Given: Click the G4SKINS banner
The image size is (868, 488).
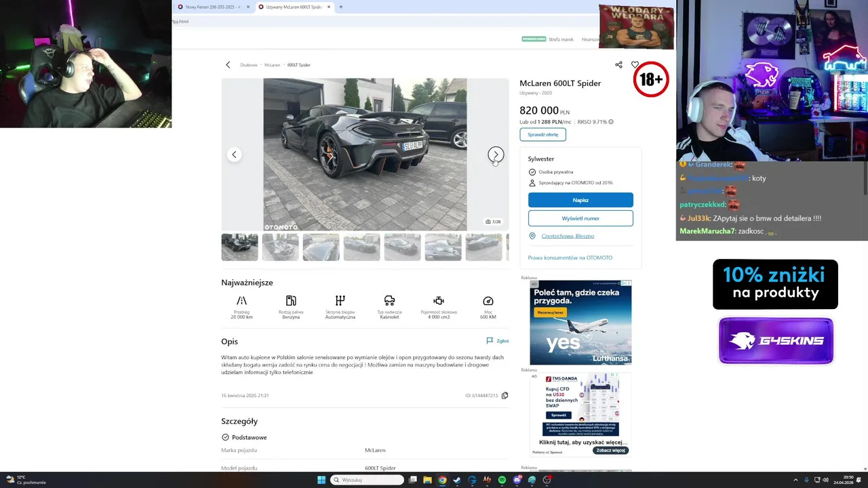Looking at the screenshot, I should pos(776,340).
